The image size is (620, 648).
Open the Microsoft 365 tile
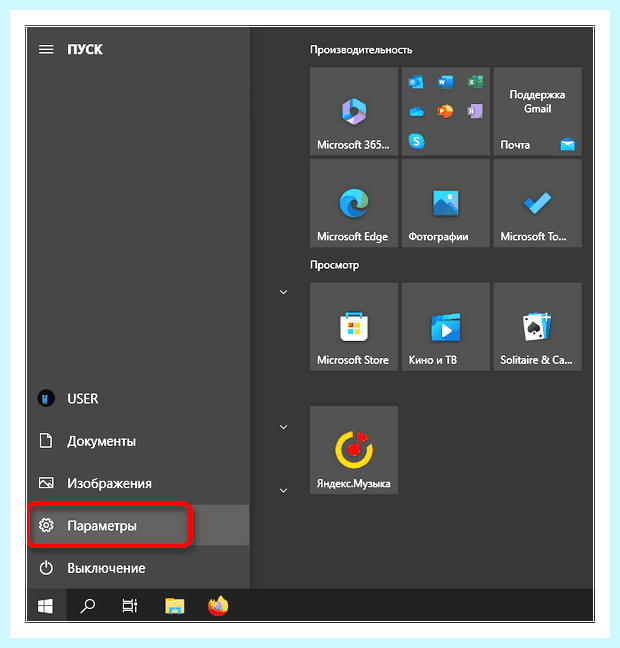click(354, 112)
